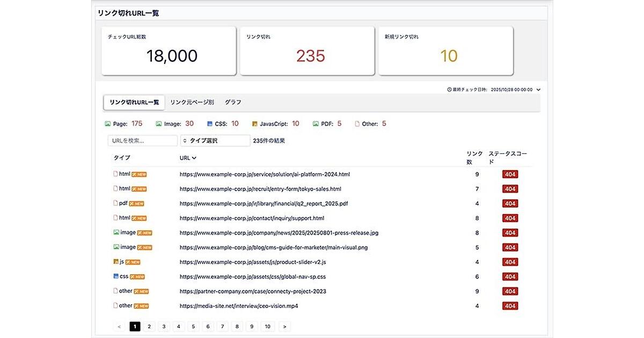This screenshot has width=644, height=338.
Task: Go to the next page with > button
Action: click(284, 326)
